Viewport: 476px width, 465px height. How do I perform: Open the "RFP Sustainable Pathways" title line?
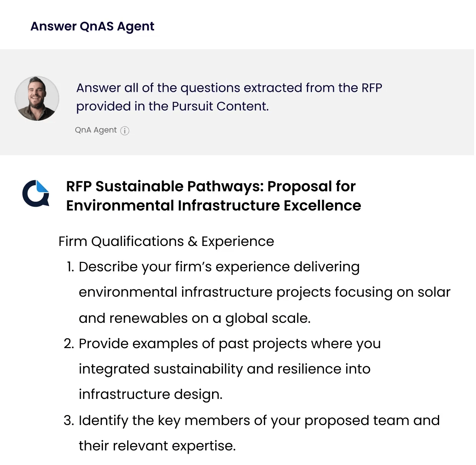[x=211, y=186]
